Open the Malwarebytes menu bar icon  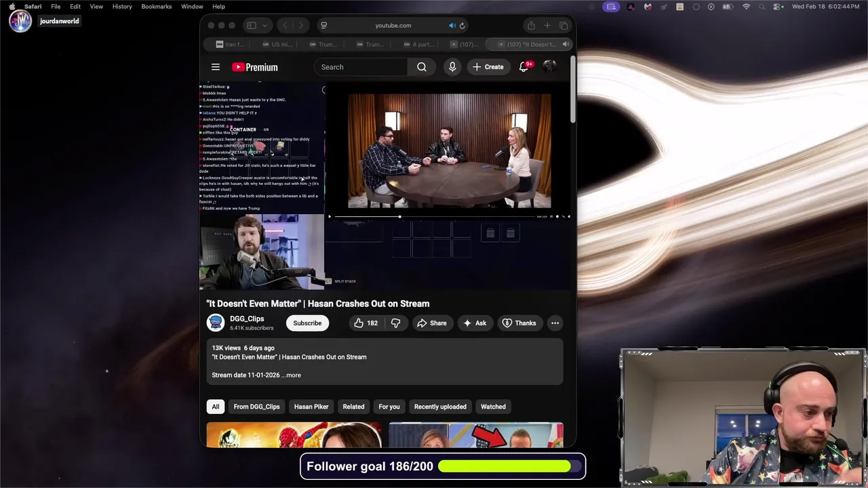(648, 7)
